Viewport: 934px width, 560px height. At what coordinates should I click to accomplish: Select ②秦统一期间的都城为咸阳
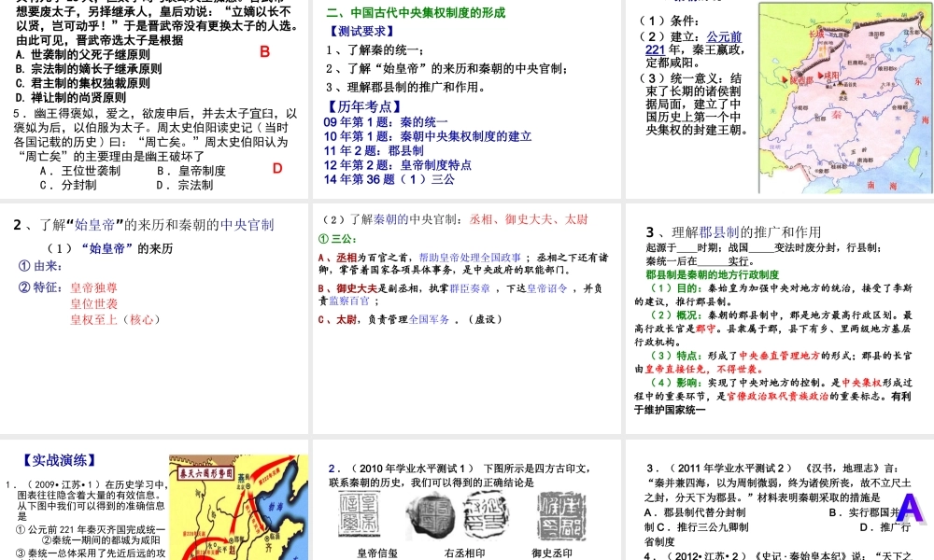pyautogui.click(x=101, y=539)
